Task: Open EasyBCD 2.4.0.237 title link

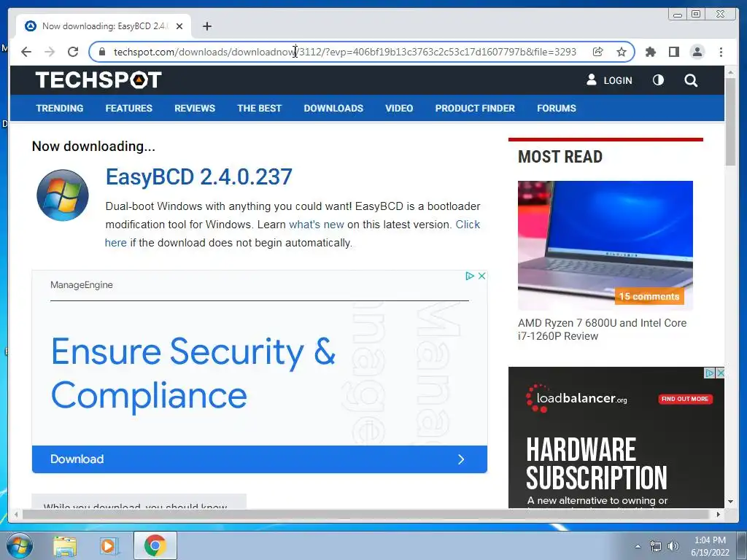Action: (x=198, y=176)
